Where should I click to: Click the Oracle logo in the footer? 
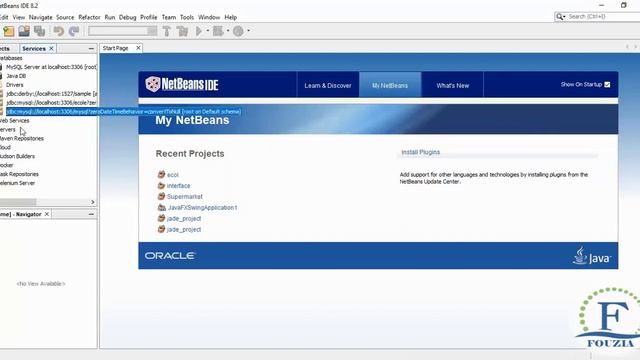[x=170, y=256]
